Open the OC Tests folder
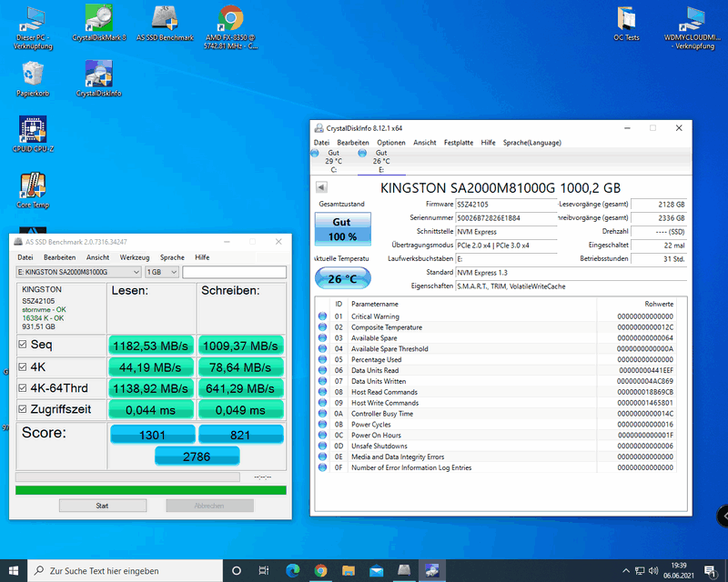This screenshot has width=728, height=582. point(626,22)
